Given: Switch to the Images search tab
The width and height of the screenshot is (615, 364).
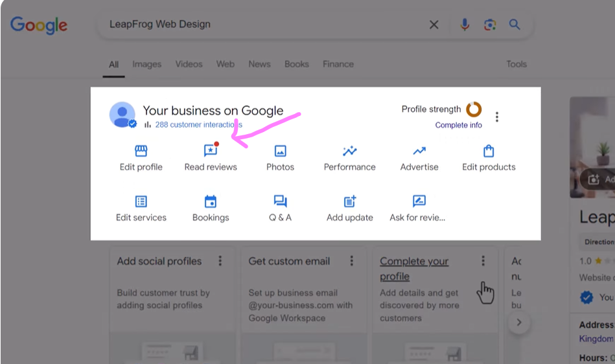Looking at the screenshot, I should click(x=146, y=64).
